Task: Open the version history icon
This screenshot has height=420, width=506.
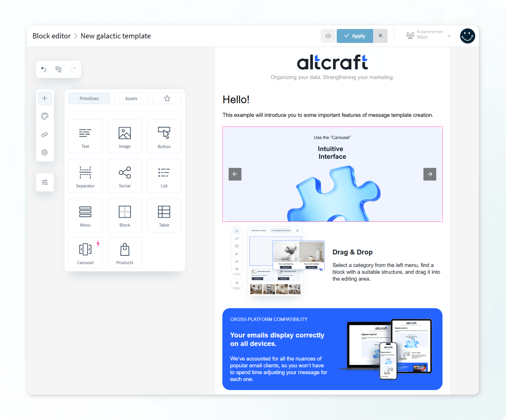Action: (59, 69)
